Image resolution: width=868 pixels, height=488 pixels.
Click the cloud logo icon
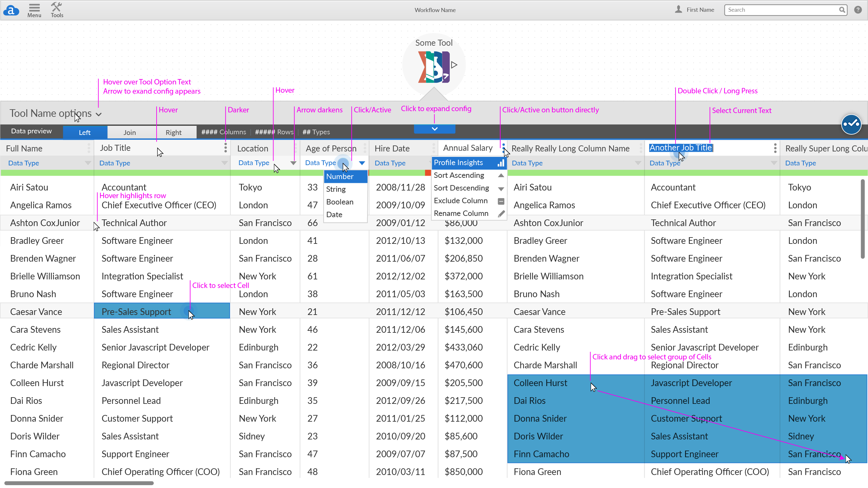coord(11,10)
